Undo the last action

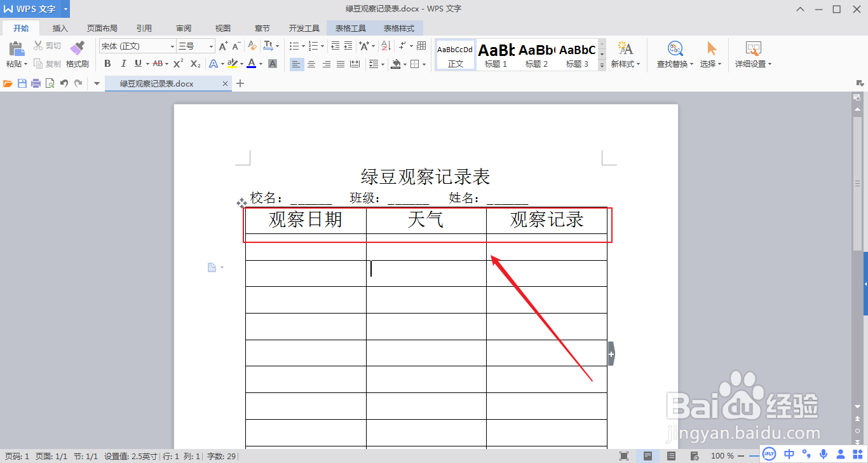(x=64, y=83)
